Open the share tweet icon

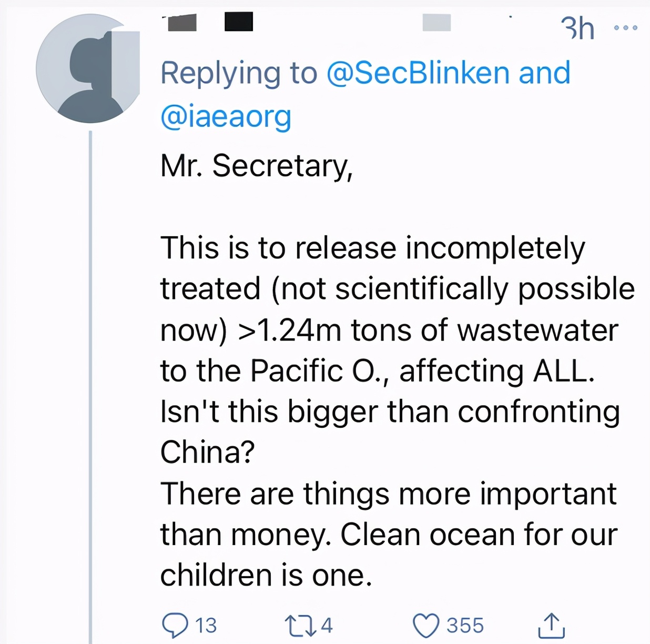(552, 625)
